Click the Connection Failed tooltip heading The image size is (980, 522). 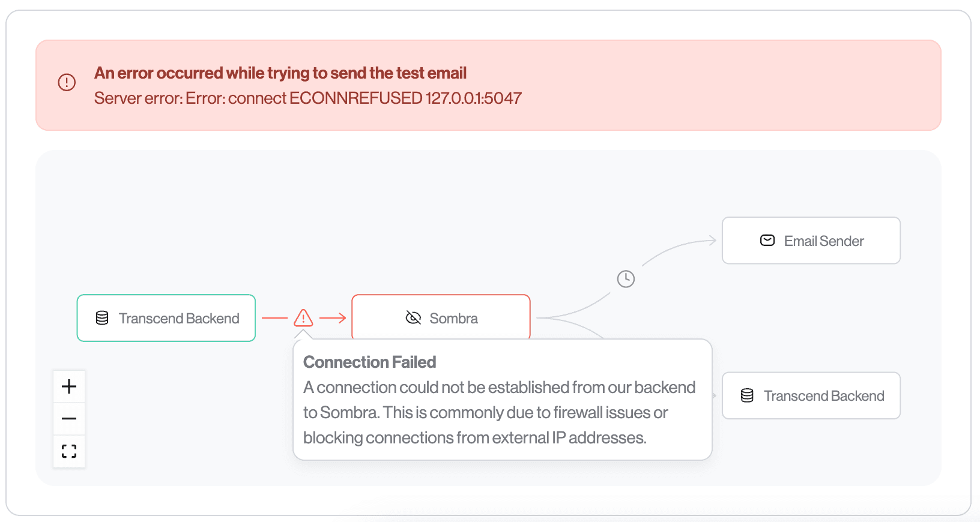click(x=369, y=361)
